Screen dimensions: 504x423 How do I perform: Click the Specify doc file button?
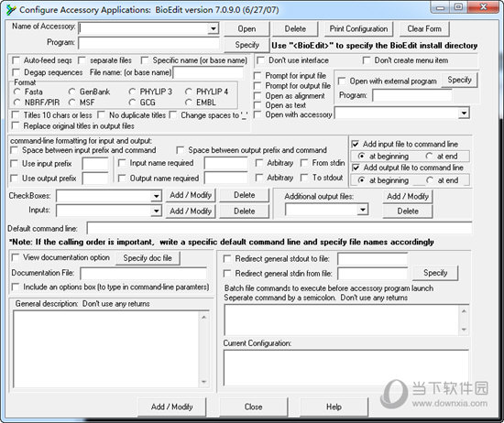[148, 258]
